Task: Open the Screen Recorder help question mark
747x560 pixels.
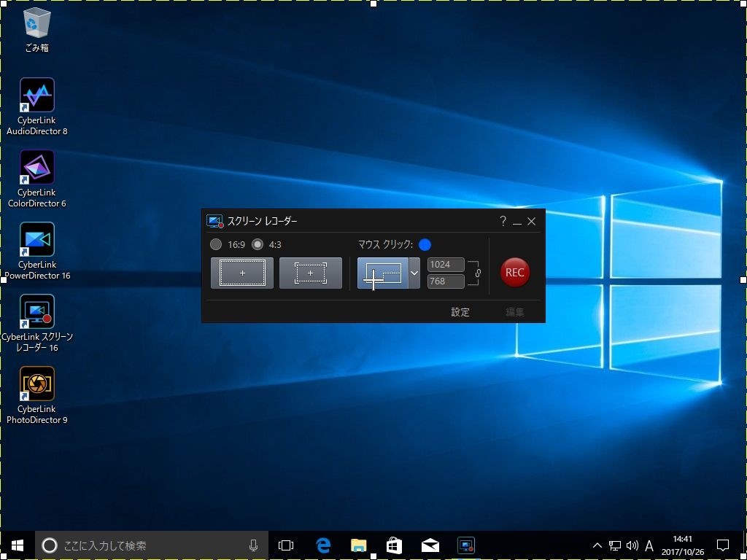Action: click(x=503, y=221)
